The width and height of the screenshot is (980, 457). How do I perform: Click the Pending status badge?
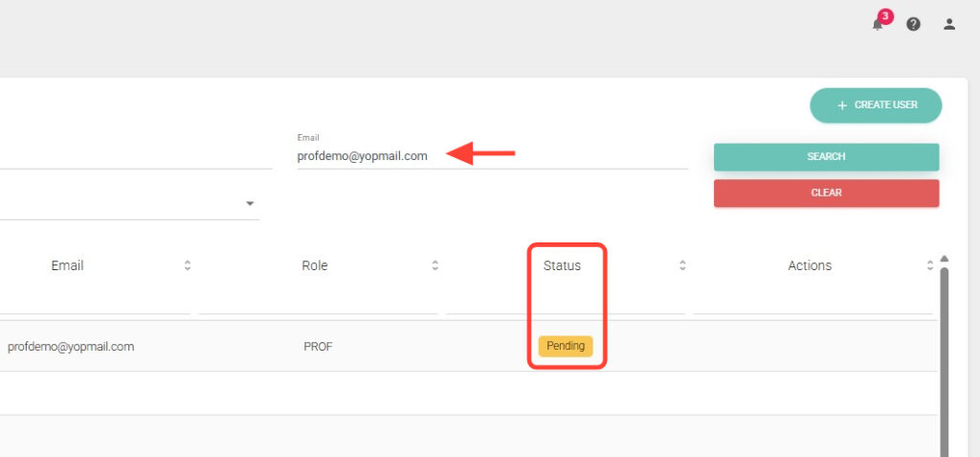click(x=566, y=346)
